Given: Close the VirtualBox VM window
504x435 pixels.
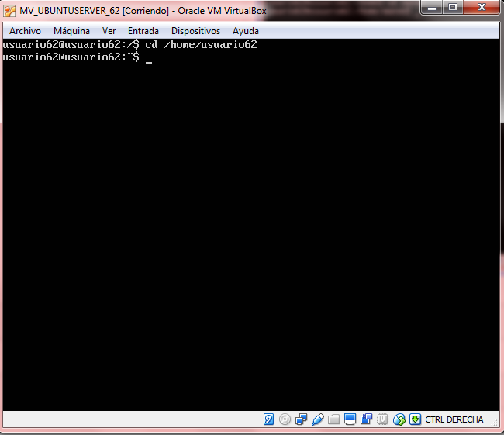Looking at the screenshot, I should [x=482, y=7].
